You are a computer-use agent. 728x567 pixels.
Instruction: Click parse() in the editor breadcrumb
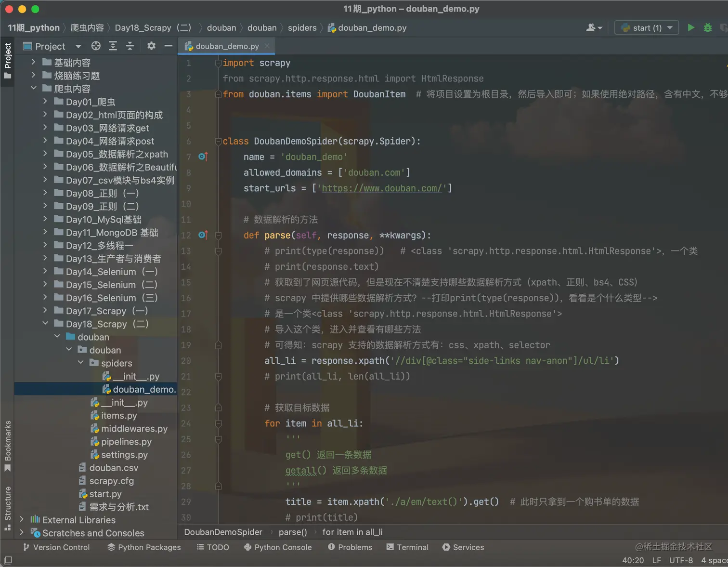293,532
